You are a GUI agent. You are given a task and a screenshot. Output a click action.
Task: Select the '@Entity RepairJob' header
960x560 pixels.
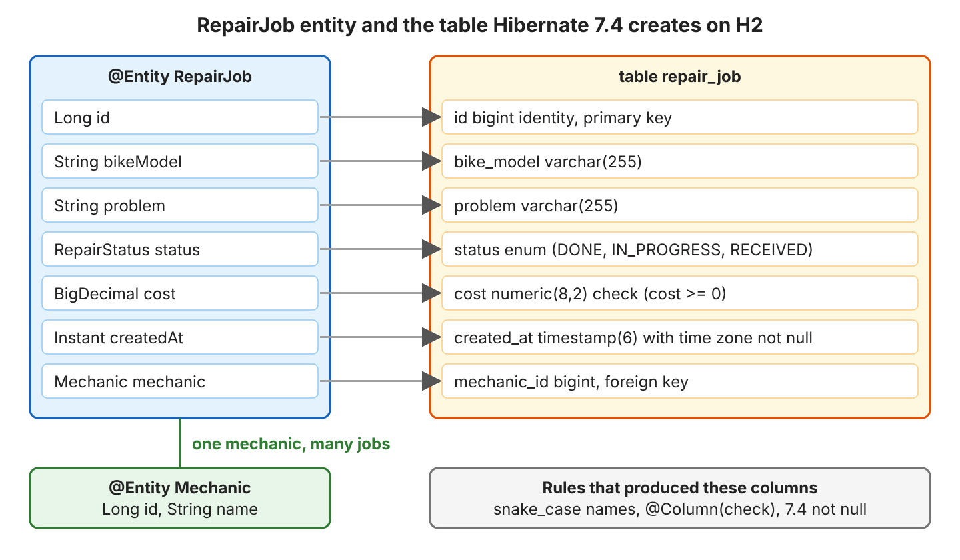(x=180, y=77)
